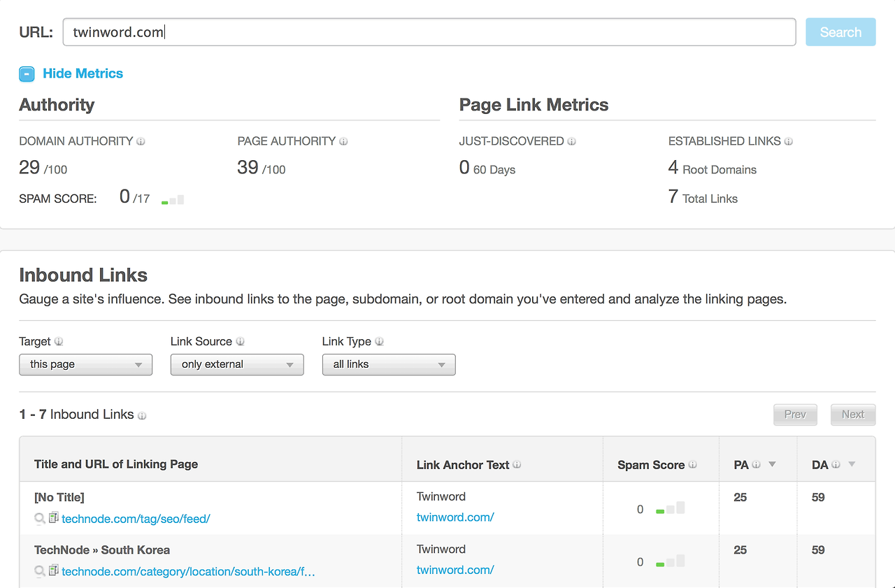Click the PA column sort arrow
Screen dimensions: 895x588
tap(772, 464)
